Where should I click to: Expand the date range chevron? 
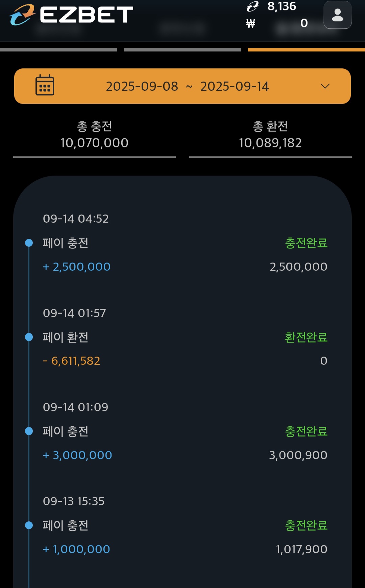pyautogui.click(x=325, y=86)
